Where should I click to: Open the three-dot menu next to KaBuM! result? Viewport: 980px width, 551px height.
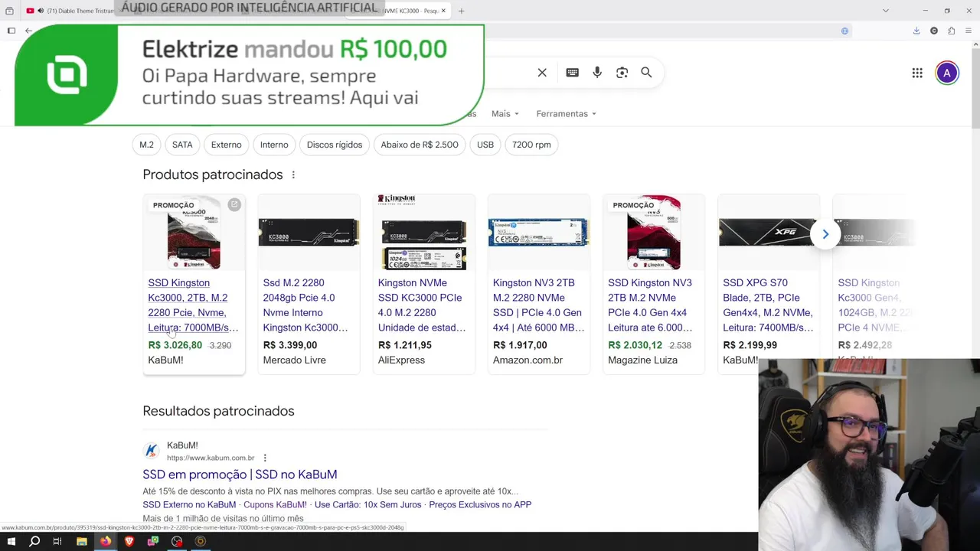tap(265, 458)
